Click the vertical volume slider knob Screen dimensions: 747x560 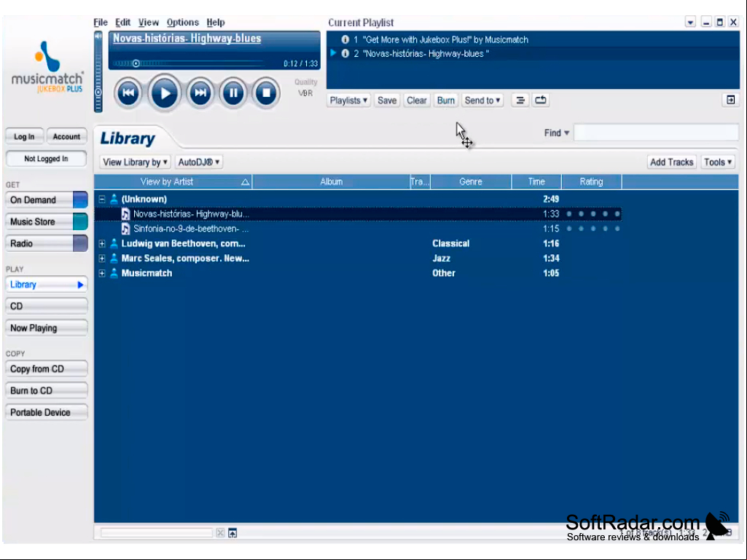(98, 92)
